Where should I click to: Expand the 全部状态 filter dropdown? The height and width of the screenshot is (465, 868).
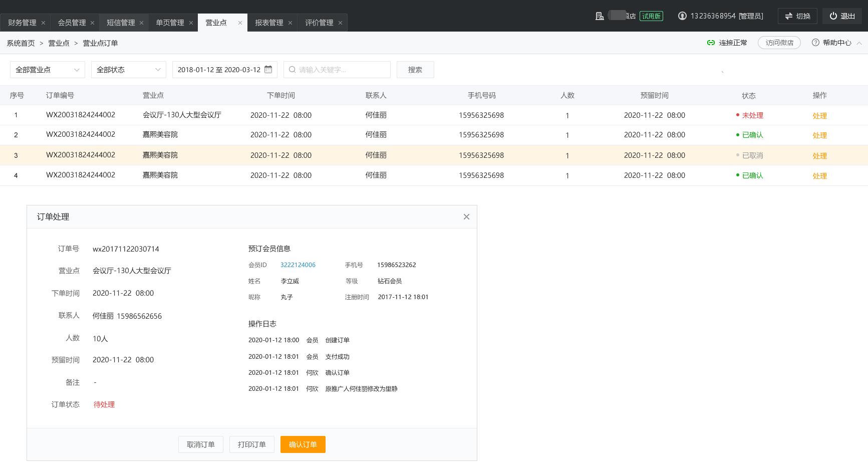pyautogui.click(x=128, y=70)
